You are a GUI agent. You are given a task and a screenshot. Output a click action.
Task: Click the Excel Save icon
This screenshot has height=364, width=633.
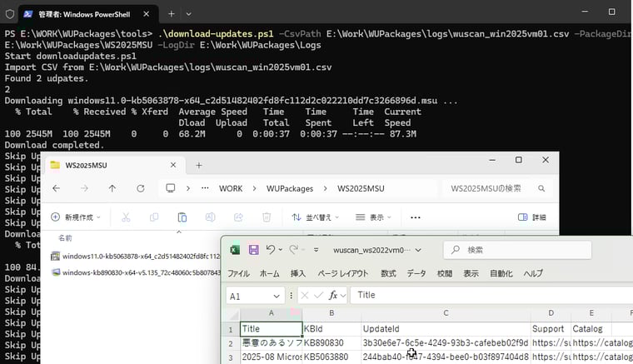(x=253, y=250)
